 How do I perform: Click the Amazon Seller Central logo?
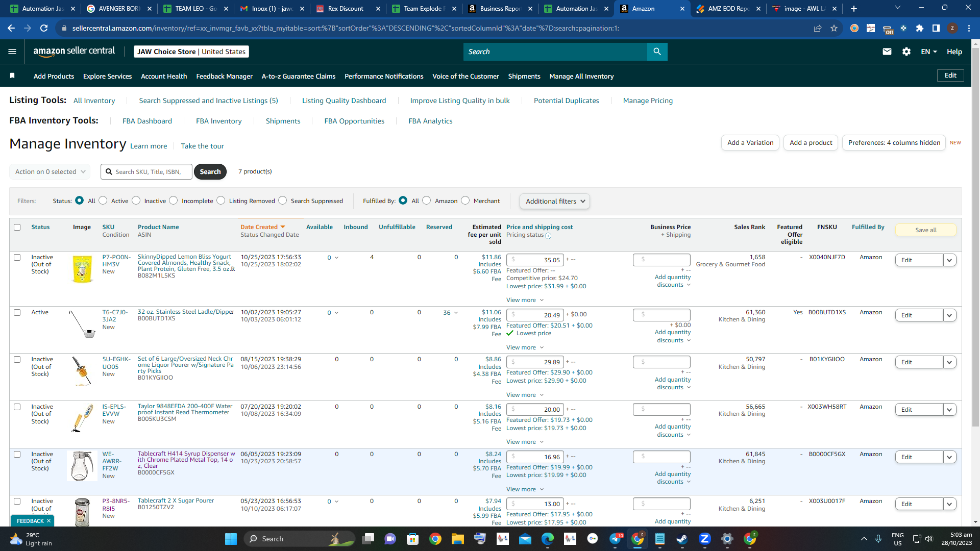pos(74,51)
